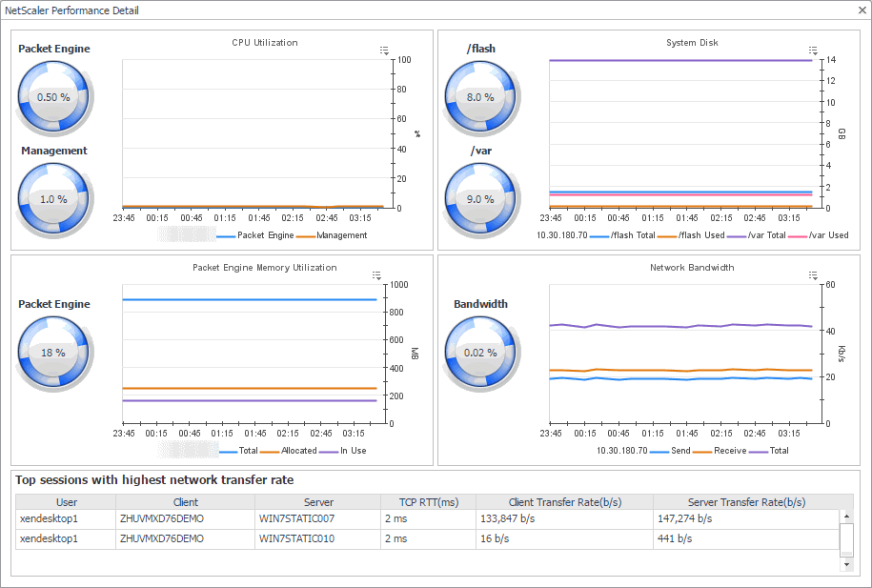Open the CPU Utilization chart options icon
The height and width of the screenshot is (588, 872).
[x=384, y=51]
